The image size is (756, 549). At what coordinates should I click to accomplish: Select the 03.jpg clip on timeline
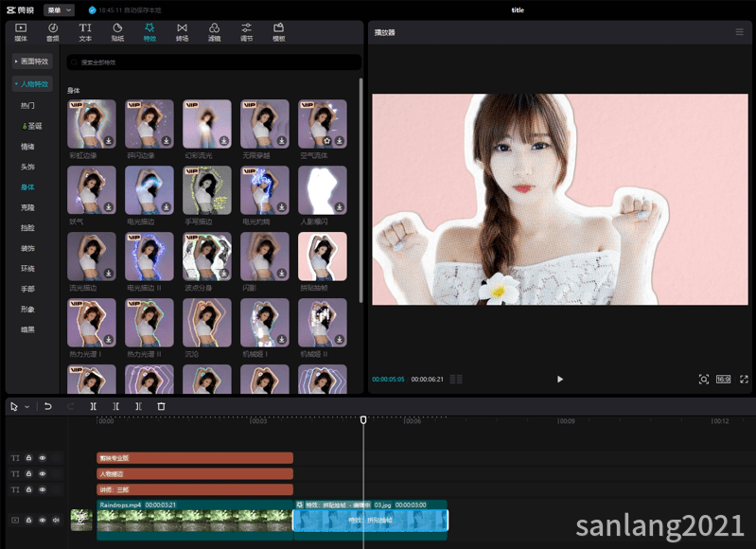[x=371, y=520]
